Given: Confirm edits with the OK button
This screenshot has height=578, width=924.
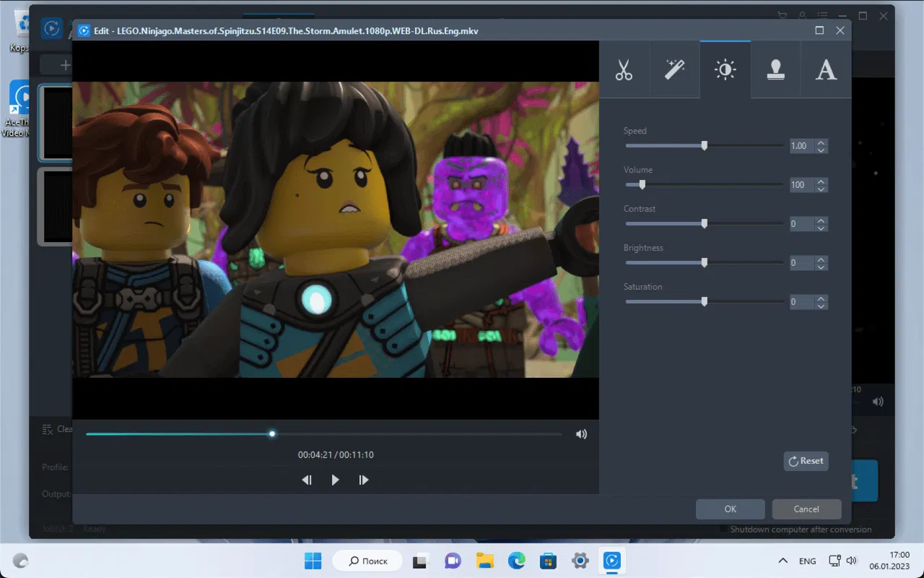Looking at the screenshot, I should coord(730,509).
